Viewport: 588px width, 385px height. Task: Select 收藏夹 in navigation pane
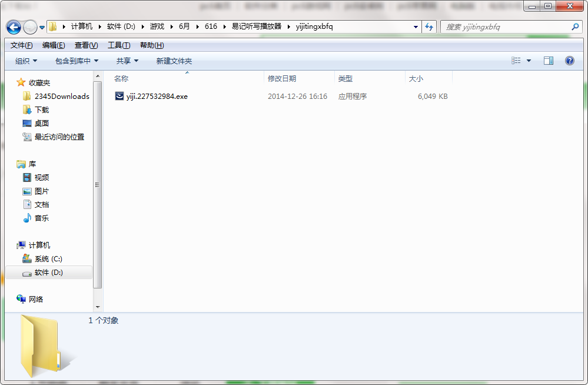(x=39, y=82)
